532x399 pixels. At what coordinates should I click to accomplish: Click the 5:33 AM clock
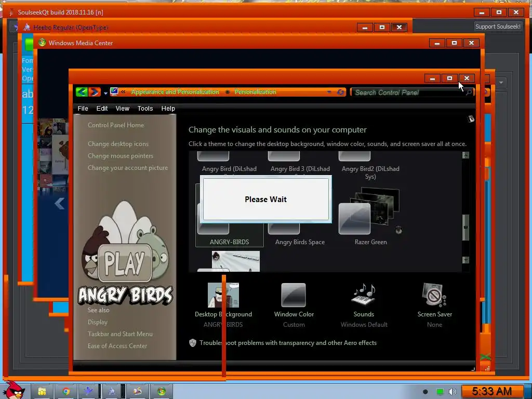pyautogui.click(x=491, y=392)
